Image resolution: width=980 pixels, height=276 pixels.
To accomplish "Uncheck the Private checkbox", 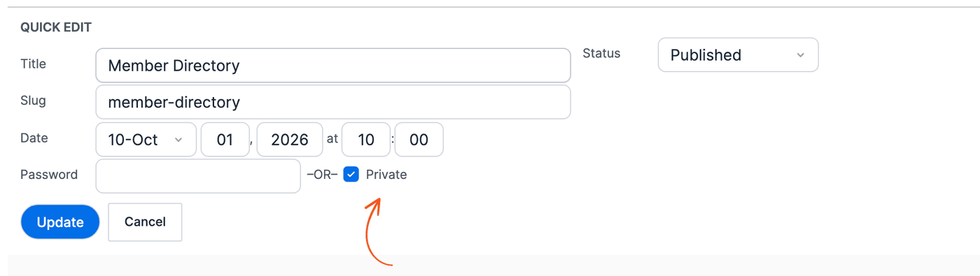I will (351, 175).
